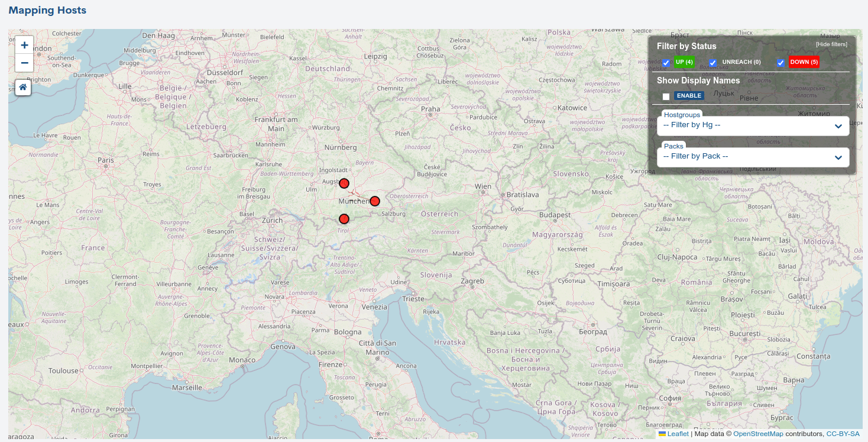The height and width of the screenshot is (442, 868).
Task: Toggle the UP status checkbox
Action: (x=666, y=63)
